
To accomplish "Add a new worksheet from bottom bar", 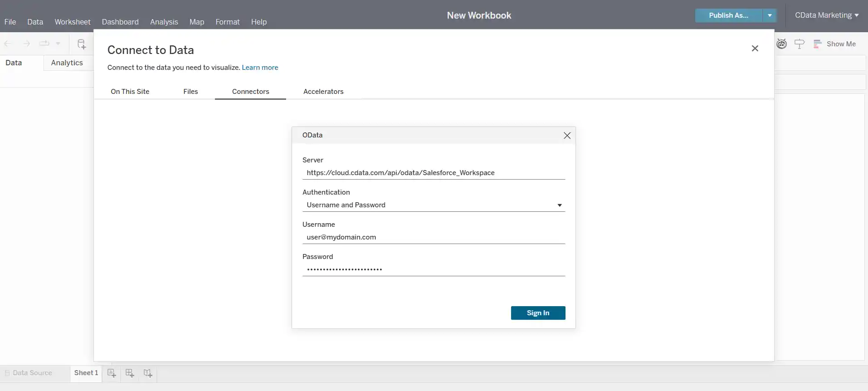I will click(x=112, y=373).
